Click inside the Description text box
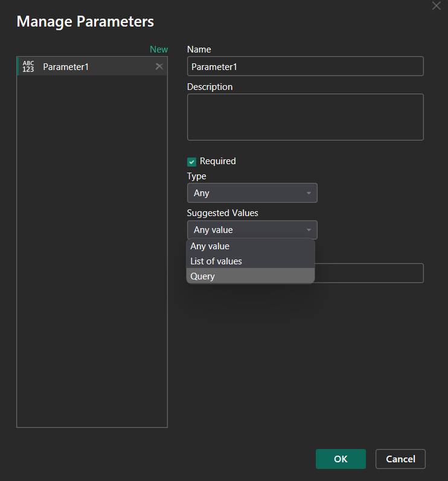 point(305,117)
